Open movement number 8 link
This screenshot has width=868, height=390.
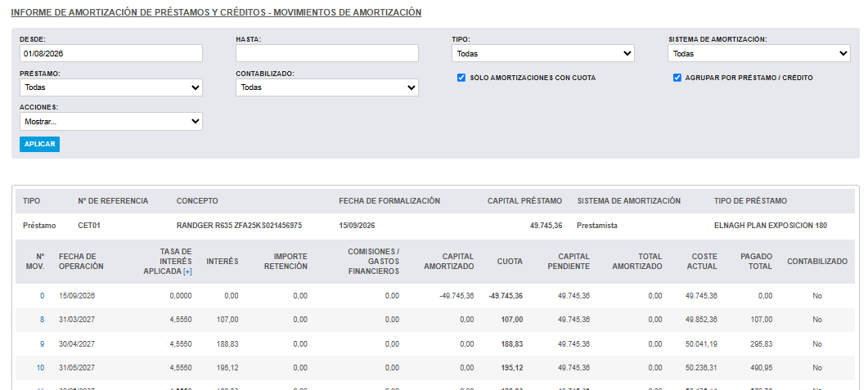coord(42,320)
